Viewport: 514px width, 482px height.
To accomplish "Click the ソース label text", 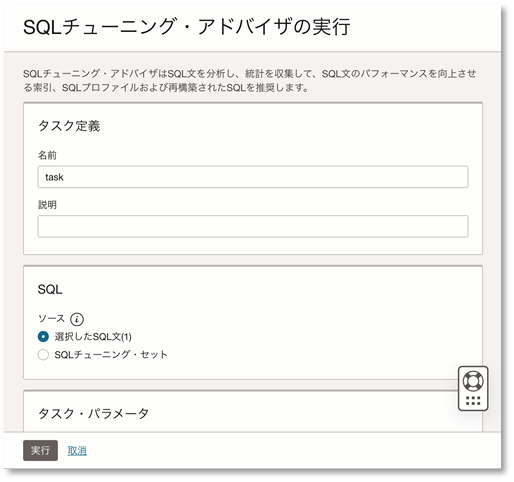I will (51, 319).
